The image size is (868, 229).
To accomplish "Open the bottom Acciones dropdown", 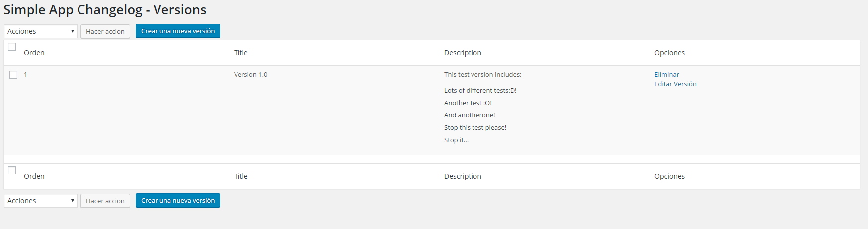I will tap(41, 201).
